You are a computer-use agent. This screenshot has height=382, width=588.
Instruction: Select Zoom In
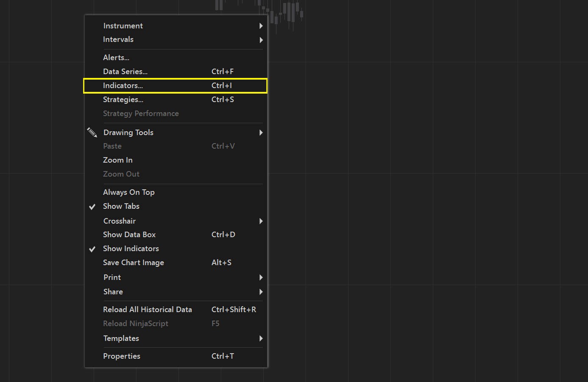(117, 160)
